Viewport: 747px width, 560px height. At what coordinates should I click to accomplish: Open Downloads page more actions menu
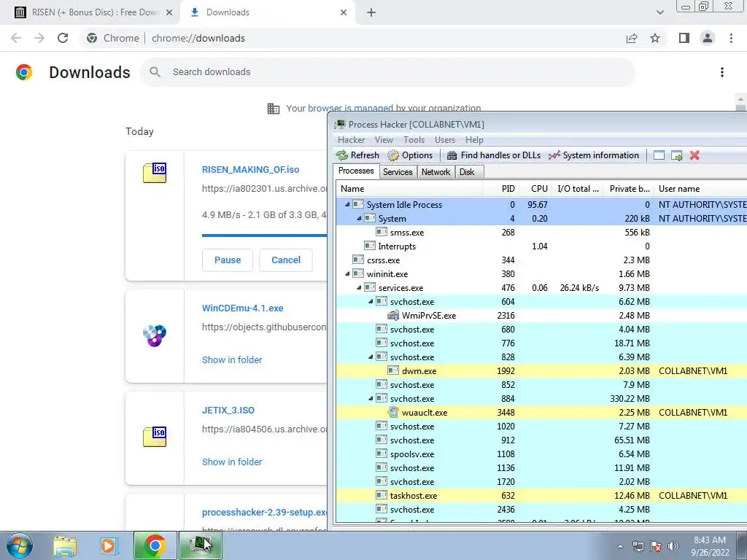click(x=722, y=72)
